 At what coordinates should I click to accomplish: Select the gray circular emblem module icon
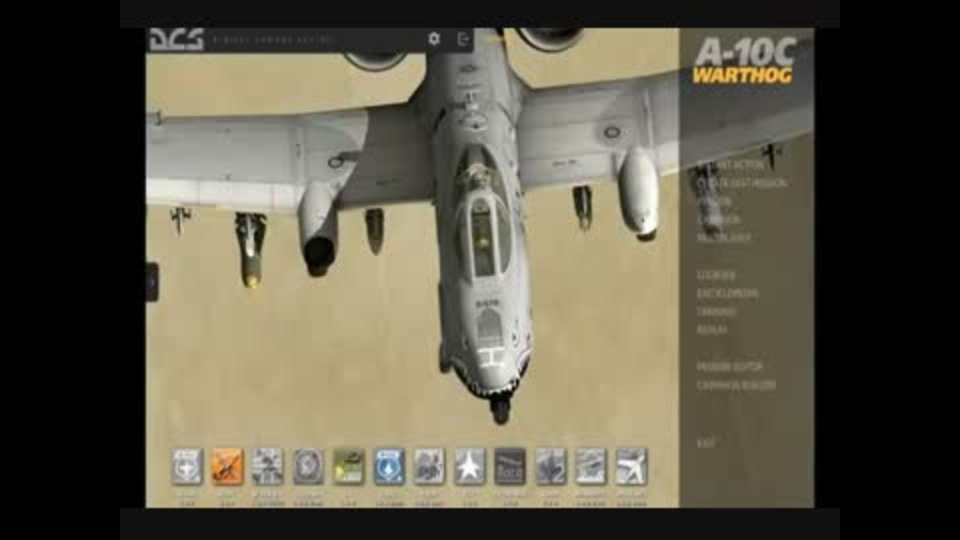[x=308, y=467]
